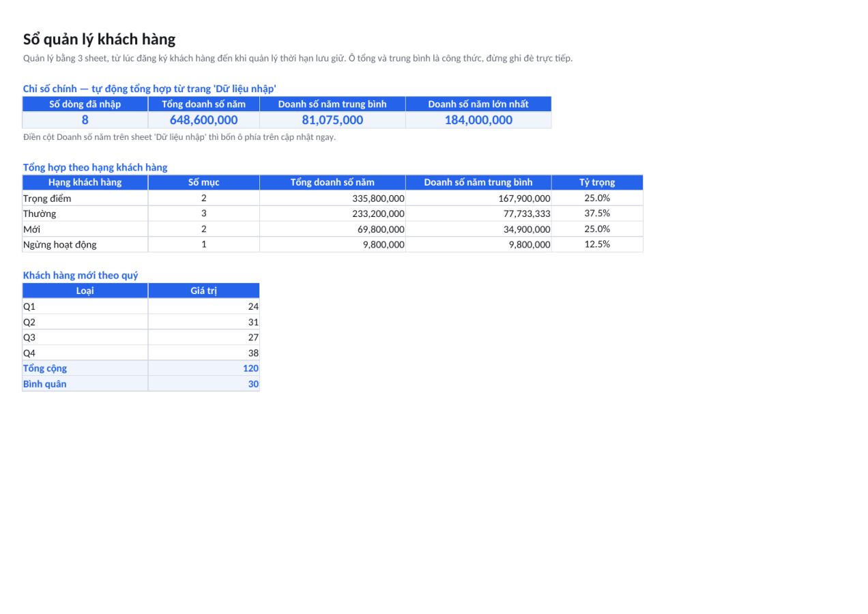Select heading 'Tổng hợp theo hạng khách hàng'

[95, 167]
